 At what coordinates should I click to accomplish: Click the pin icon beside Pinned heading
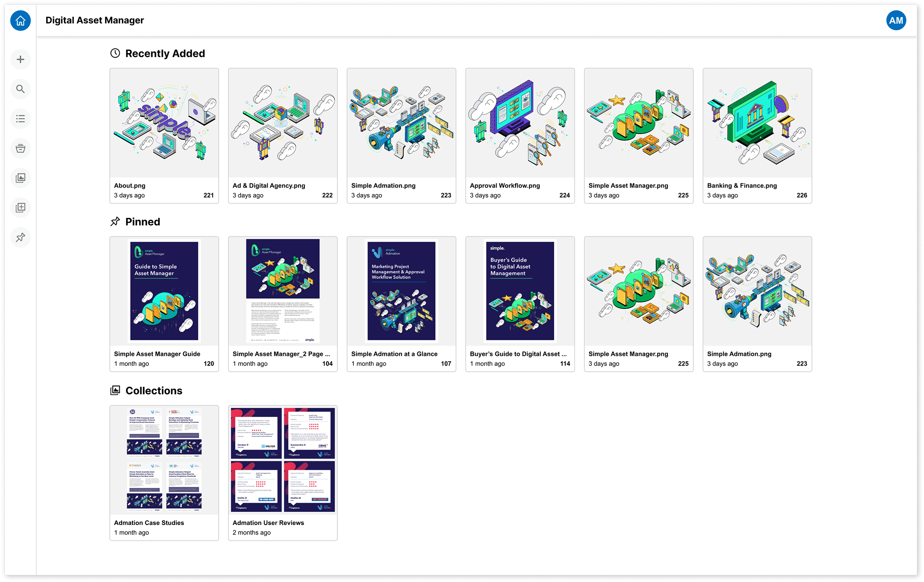115,221
